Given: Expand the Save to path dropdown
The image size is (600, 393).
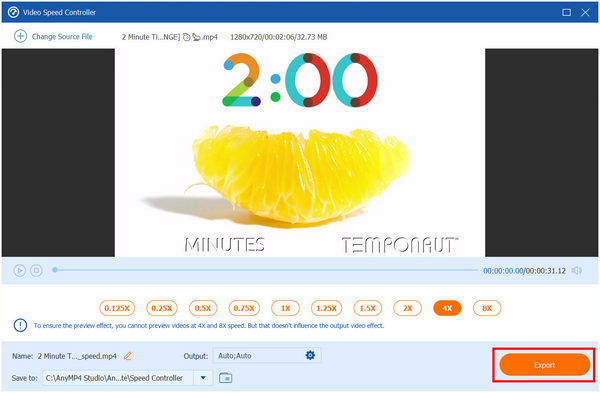Looking at the screenshot, I should [x=203, y=378].
